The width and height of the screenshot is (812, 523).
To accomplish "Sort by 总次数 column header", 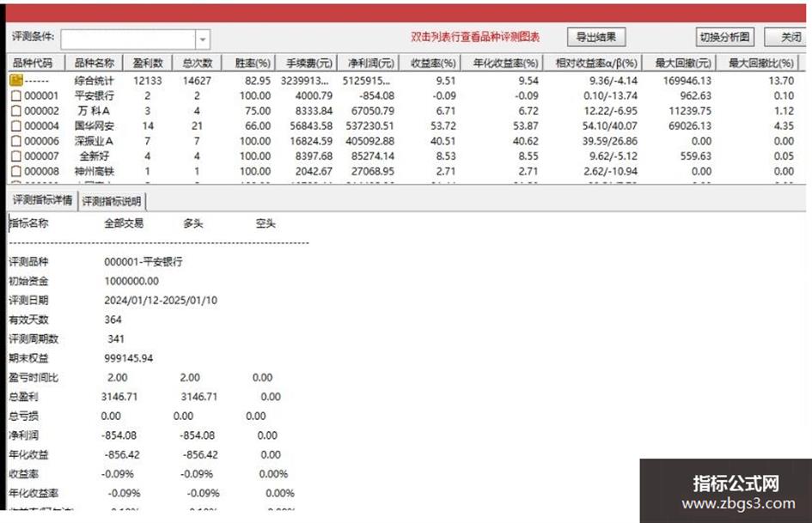I will click(197, 64).
